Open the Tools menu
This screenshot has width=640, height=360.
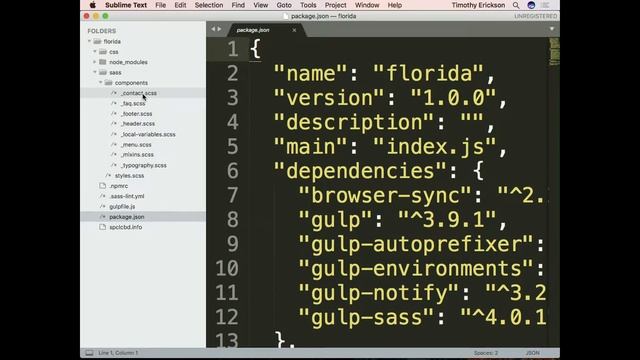(308, 5)
